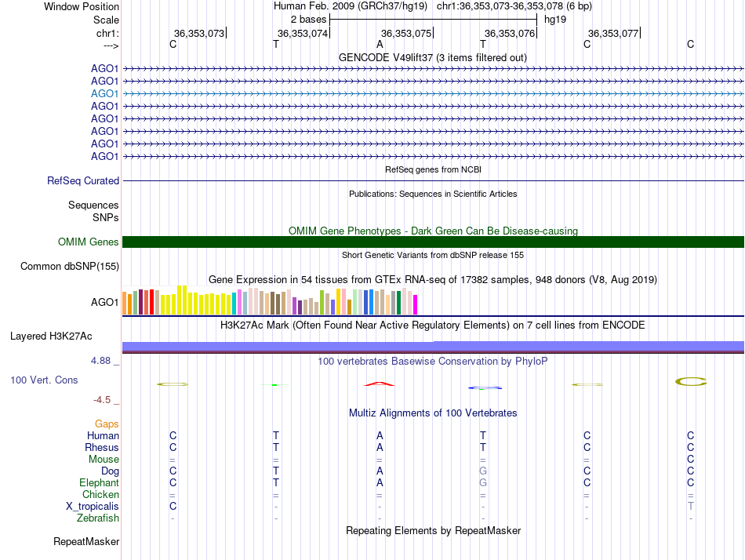
Task: Click the C base in Mouse row
Action: tap(691, 460)
